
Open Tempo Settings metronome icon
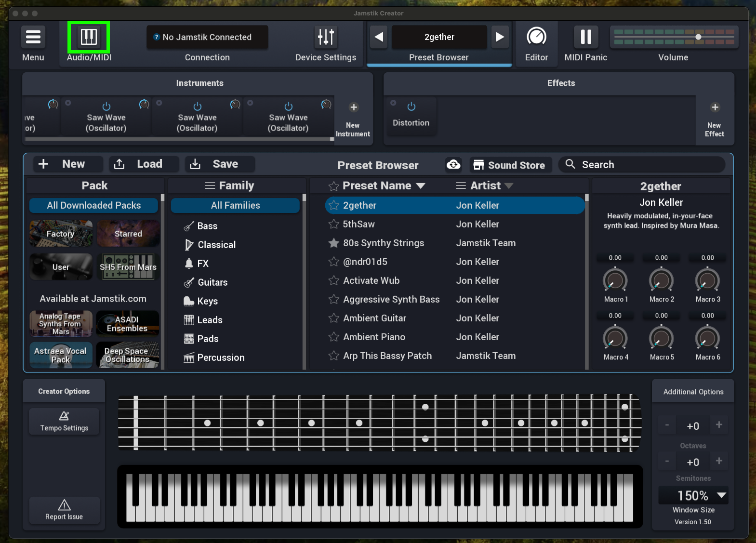point(64,416)
